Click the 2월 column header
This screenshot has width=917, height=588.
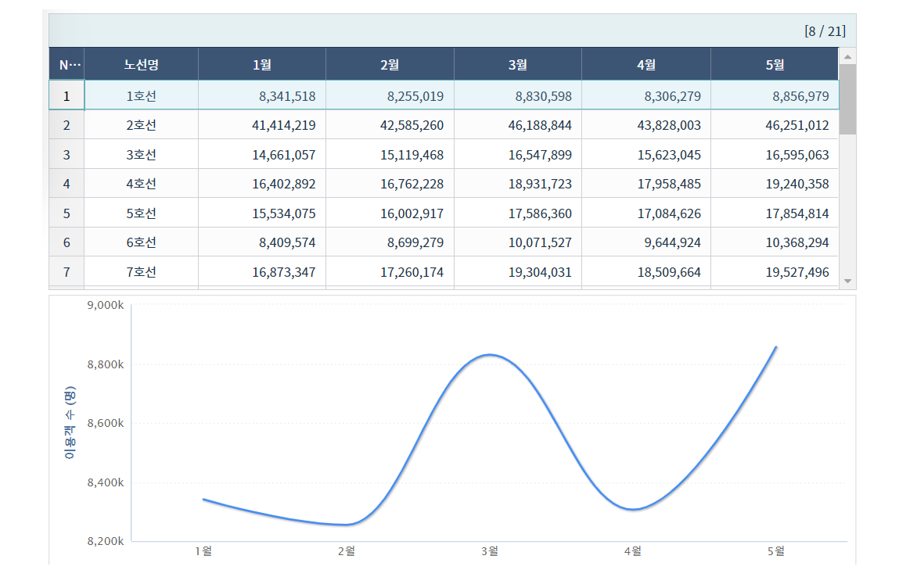(390, 64)
